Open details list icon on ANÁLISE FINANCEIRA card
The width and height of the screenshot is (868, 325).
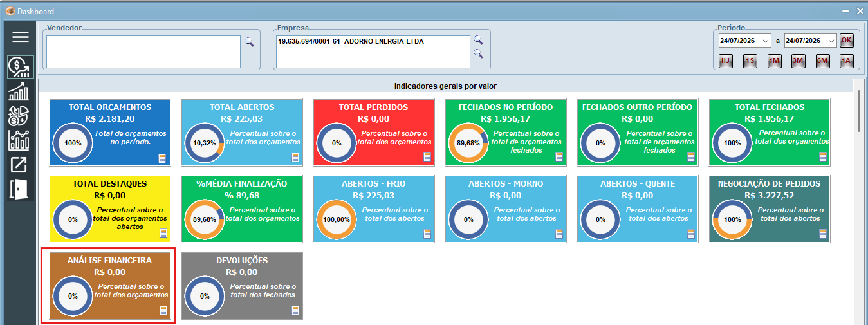[163, 311]
